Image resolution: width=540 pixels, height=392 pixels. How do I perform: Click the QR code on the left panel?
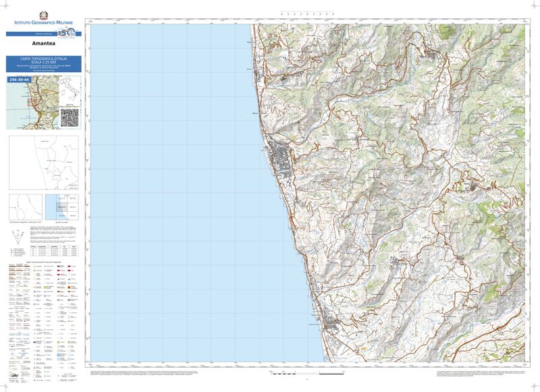[x=70, y=117]
